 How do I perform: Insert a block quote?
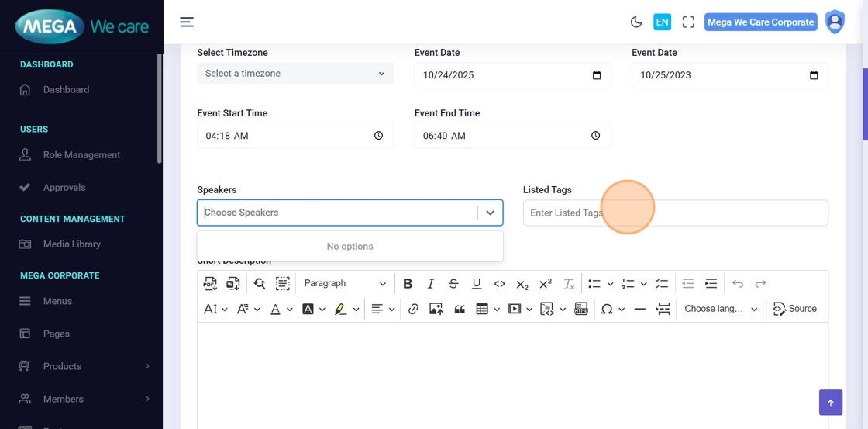460,309
